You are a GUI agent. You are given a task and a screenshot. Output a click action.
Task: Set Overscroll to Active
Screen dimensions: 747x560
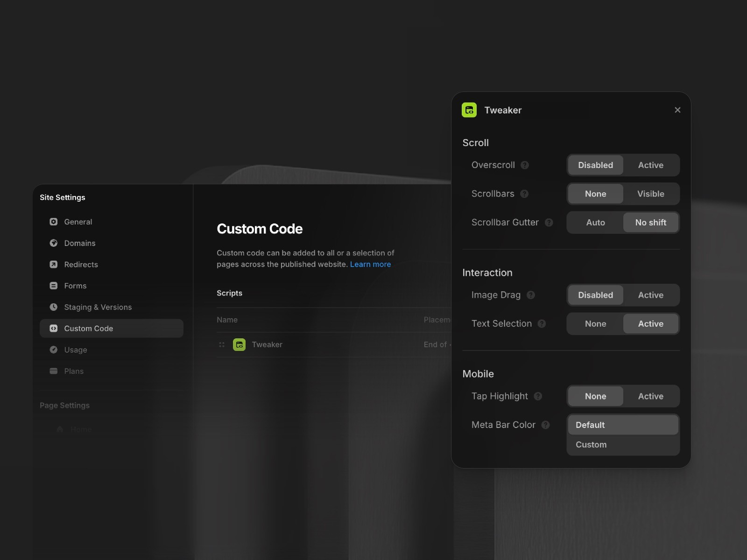pyautogui.click(x=651, y=165)
